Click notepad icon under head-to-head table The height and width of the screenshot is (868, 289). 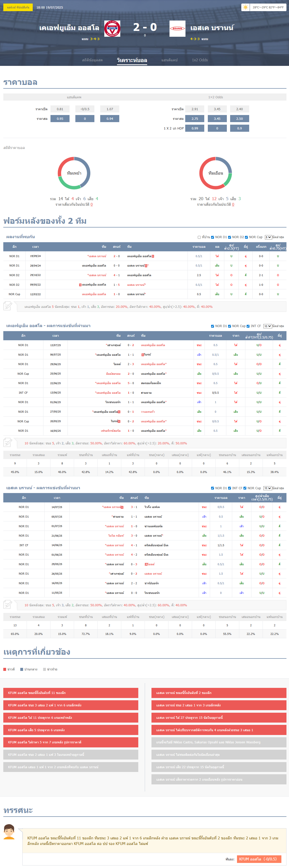point(8,306)
